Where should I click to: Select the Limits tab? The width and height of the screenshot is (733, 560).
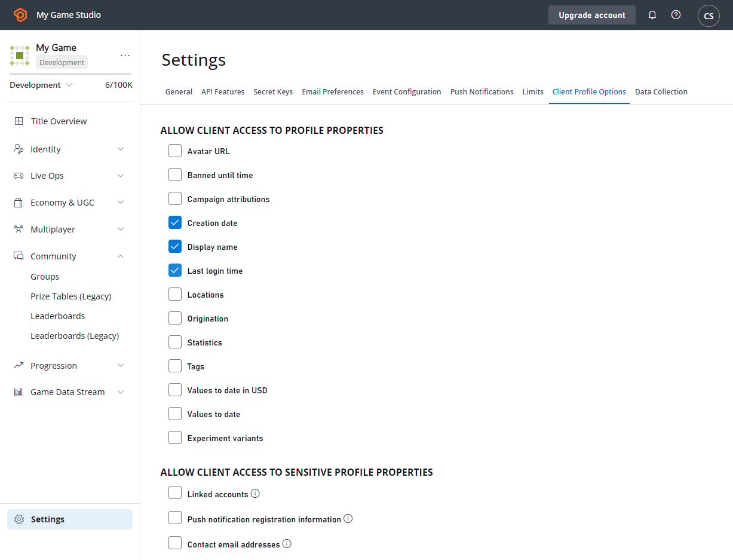[x=533, y=92]
